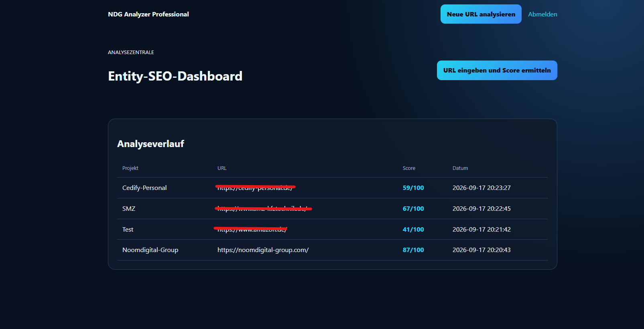This screenshot has height=329, width=644.
Task: Click the 87/100 score value
Action: tap(413, 250)
